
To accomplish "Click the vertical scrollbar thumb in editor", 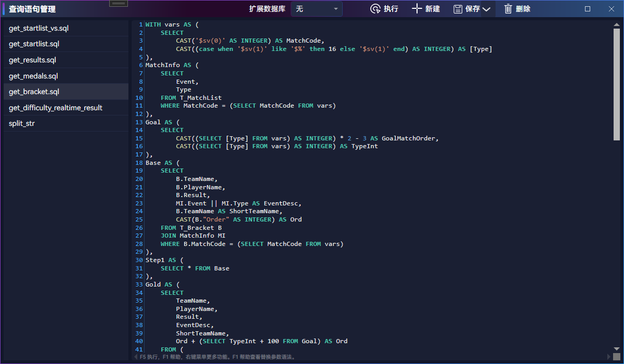I will coord(617,84).
